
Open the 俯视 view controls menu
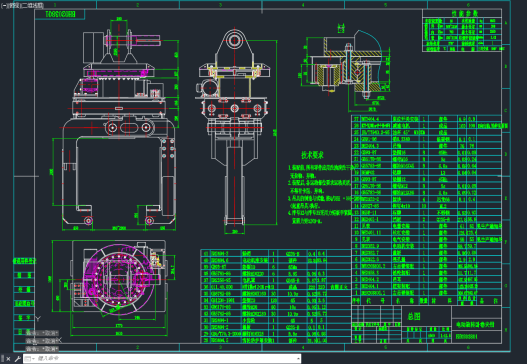(13, 5)
